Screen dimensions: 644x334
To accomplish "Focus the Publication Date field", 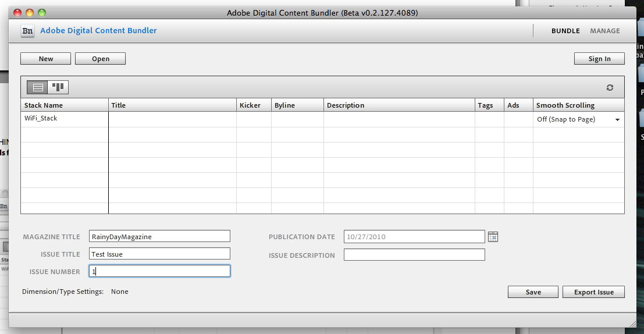I will click(x=414, y=237).
